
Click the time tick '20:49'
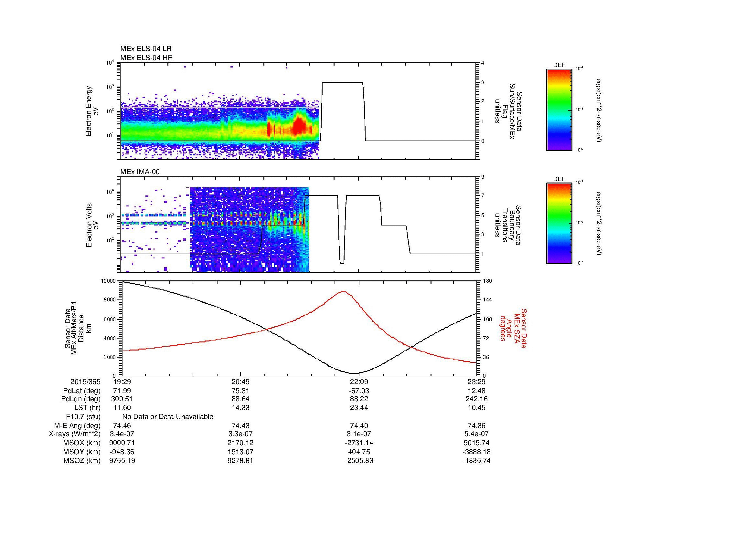click(x=241, y=382)
